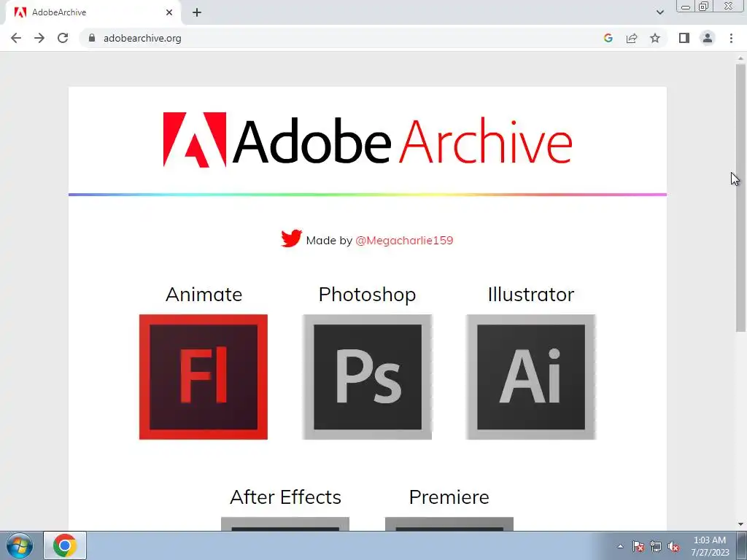The image size is (747, 560).
Task: Open Chrome three-dot menu
Action: tap(731, 38)
